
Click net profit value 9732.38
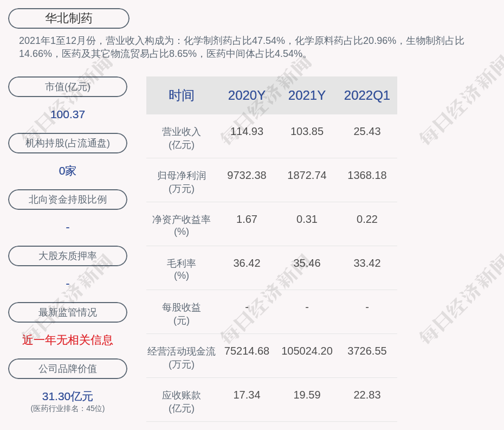247,175
